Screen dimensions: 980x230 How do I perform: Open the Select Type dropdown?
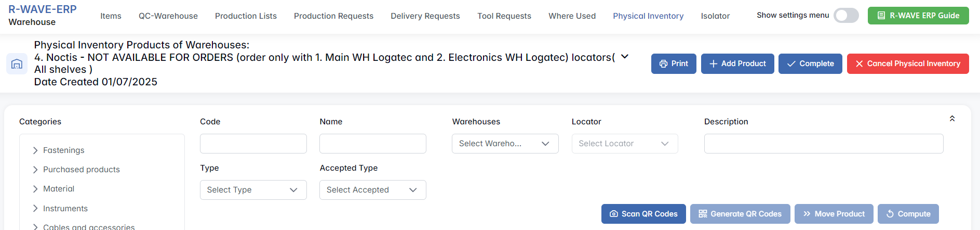click(253, 190)
